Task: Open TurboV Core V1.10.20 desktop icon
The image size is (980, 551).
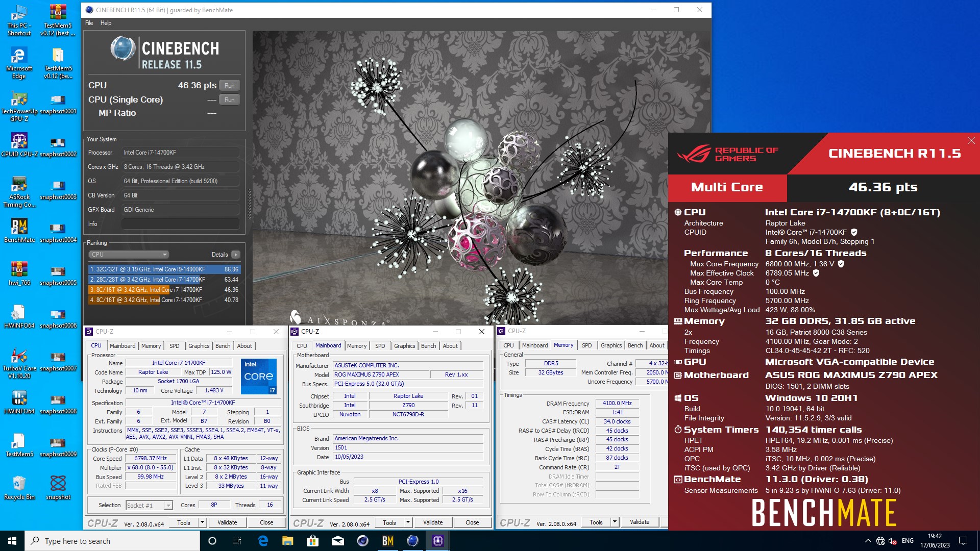Action: coord(19,363)
